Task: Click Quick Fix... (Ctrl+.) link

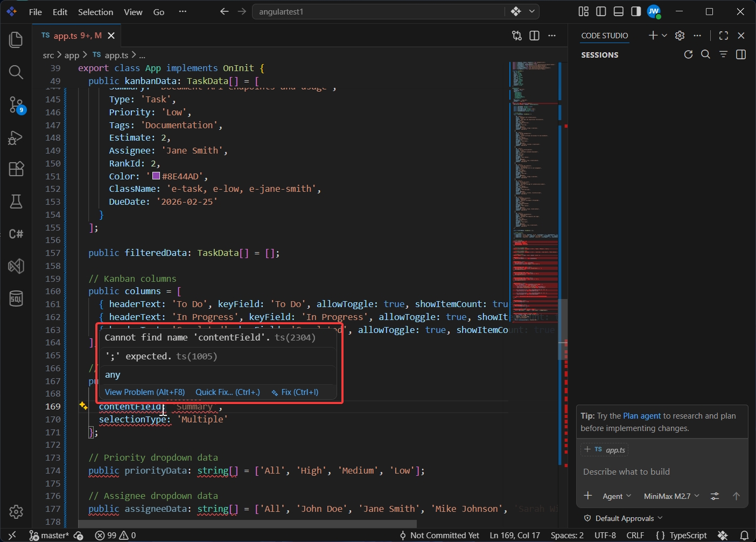Action: pos(228,392)
